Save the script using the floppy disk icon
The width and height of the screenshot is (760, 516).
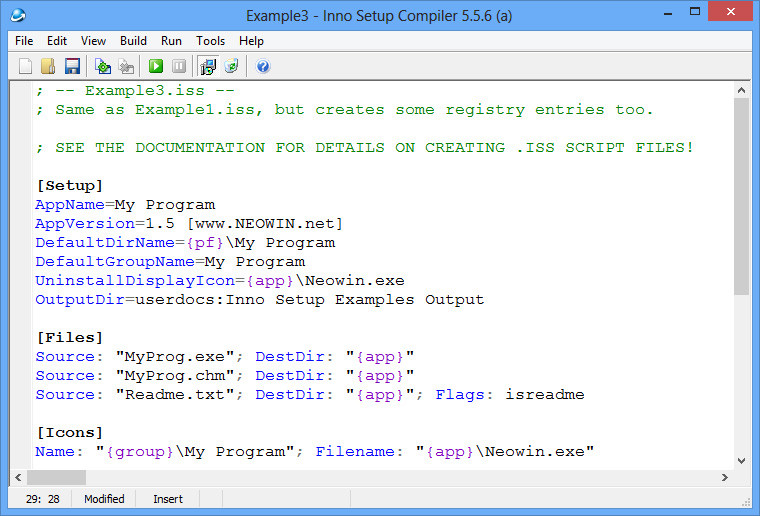click(x=72, y=66)
